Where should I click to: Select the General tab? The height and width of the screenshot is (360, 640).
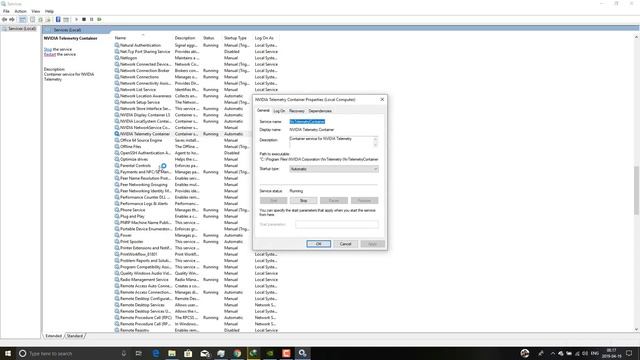click(x=263, y=111)
